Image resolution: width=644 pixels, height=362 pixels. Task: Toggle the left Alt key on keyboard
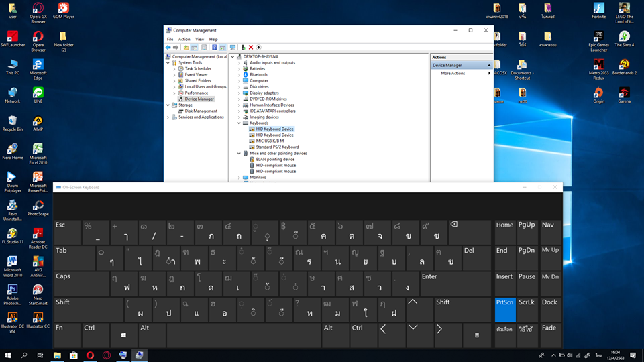[152, 335]
